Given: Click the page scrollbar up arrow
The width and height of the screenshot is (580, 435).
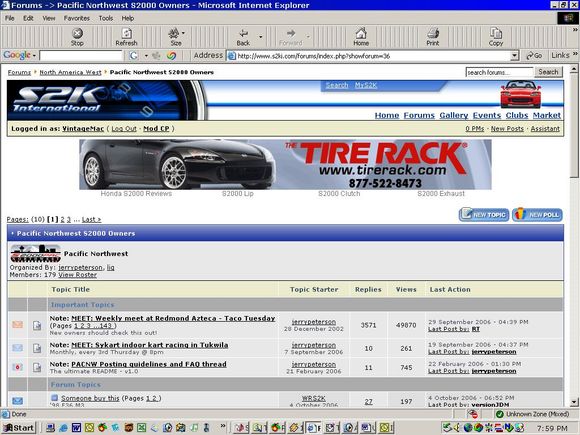Looking at the screenshot, I should 574,69.
